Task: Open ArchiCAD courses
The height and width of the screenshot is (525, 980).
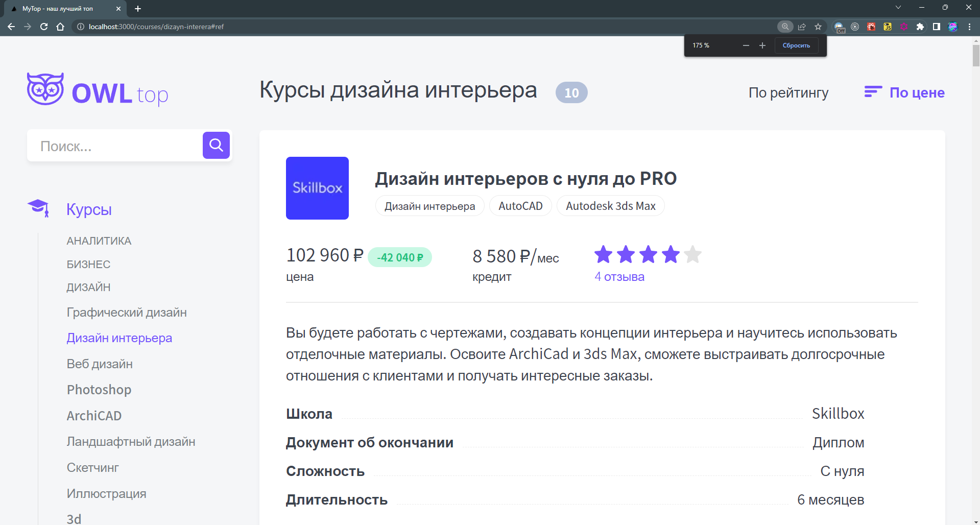Action: 94,416
